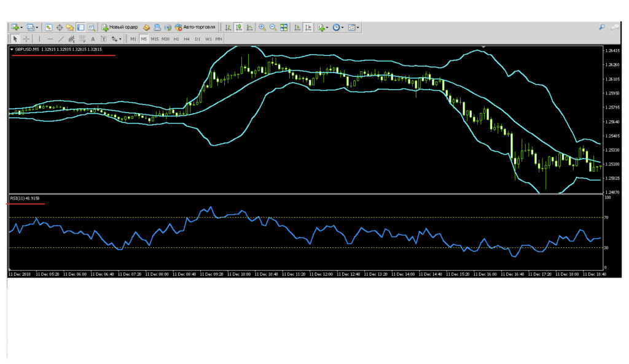Screen dimensions: 629x364
Task: Select the trendline drawing tool
Action: tap(61, 39)
